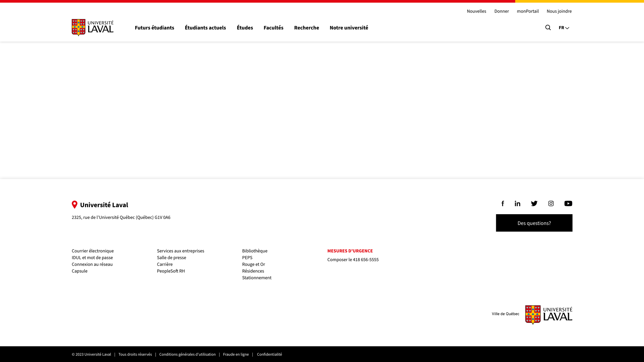Click the Nous joindre link
This screenshot has height=362, width=644.
point(559,11)
